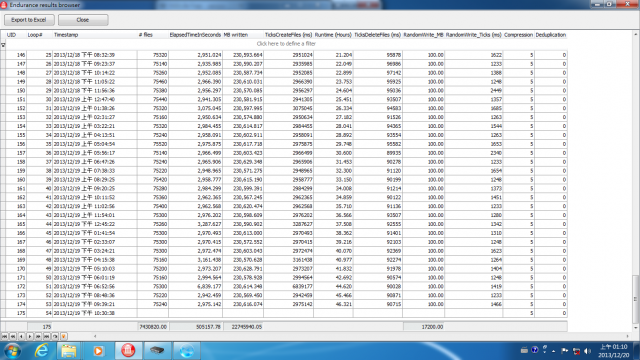Viewport: 640px width, 360px height.
Task: Sort by RandomWrite_Ticks (ms) column header
Action: [x=473, y=35]
